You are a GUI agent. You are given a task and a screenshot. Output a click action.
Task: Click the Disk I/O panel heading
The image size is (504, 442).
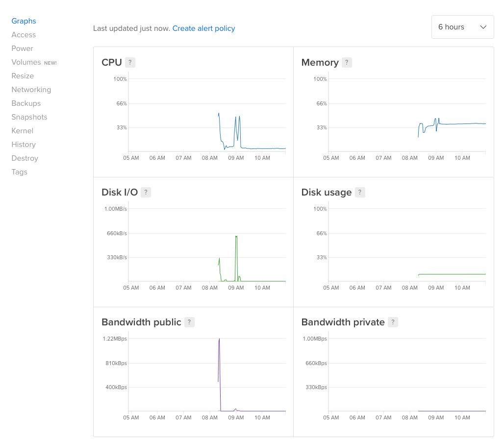pyautogui.click(x=120, y=192)
